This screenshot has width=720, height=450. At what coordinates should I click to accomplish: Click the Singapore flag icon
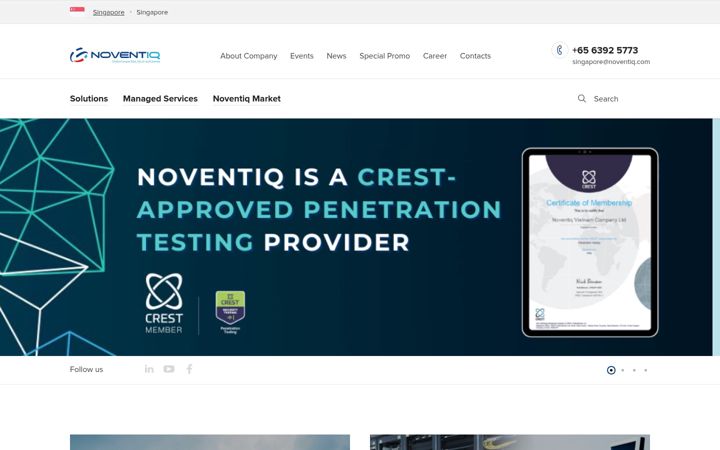[77, 11]
